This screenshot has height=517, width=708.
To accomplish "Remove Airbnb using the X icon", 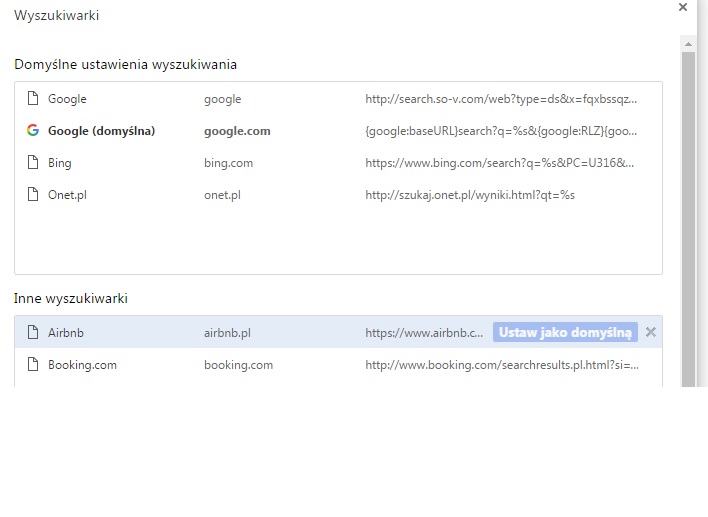I will 651,332.
